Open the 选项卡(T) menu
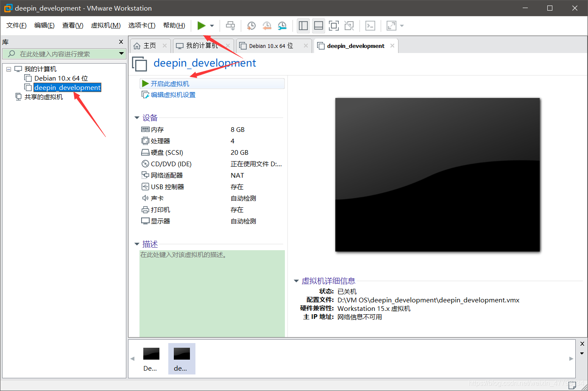Viewport: 588px width, 391px height. 142,25
